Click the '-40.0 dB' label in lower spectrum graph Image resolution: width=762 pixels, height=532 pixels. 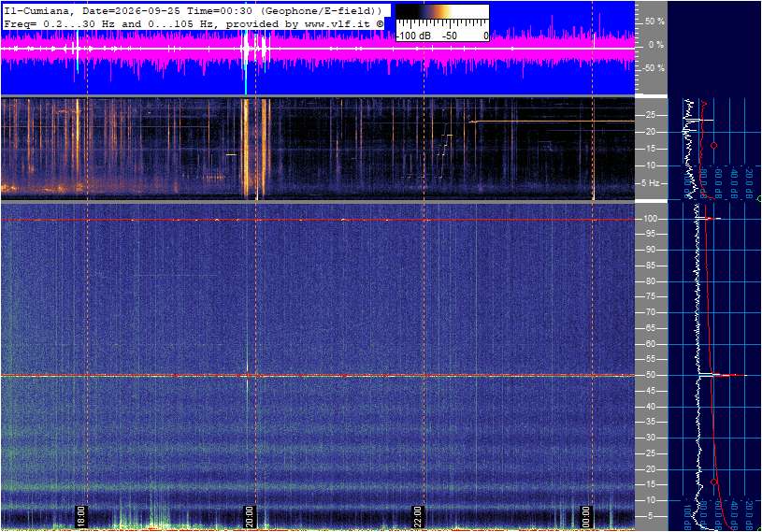(x=734, y=516)
